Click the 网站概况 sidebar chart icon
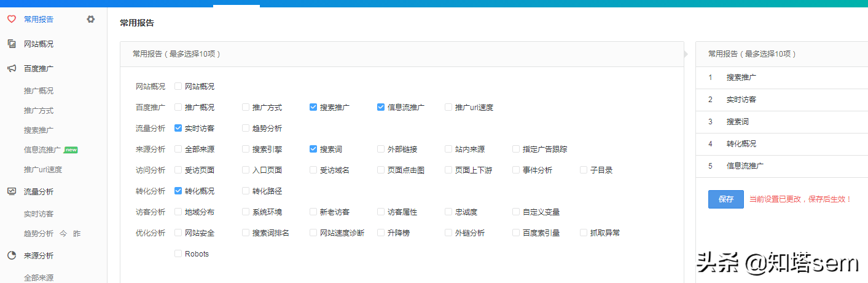The image size is (868, 283). (11, 44)
